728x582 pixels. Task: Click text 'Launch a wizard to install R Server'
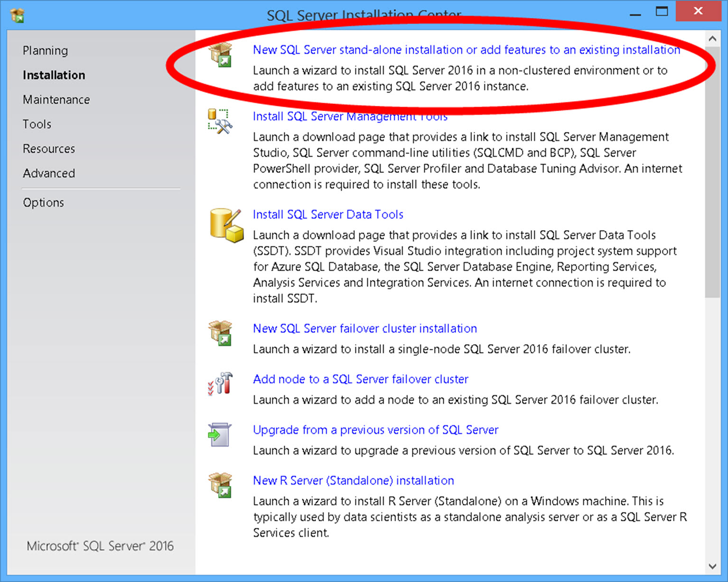pos(470,517)
